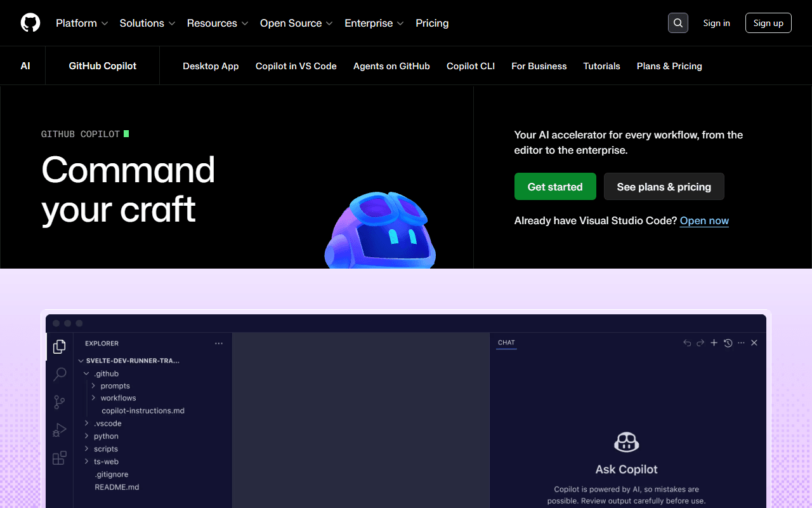Click the Copilot logo above Ask Copilot
This screenshot has width=812, height=508.
point(627,442)
